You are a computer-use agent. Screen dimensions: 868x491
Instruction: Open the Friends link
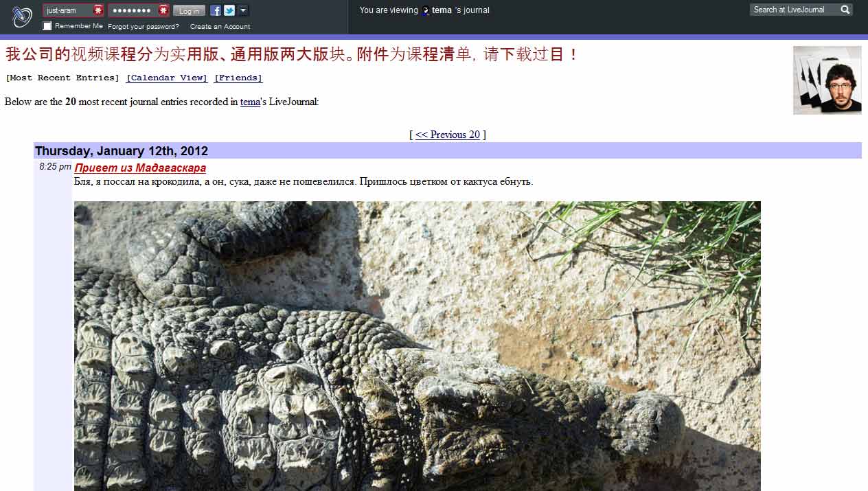click(x=238, y=78)
